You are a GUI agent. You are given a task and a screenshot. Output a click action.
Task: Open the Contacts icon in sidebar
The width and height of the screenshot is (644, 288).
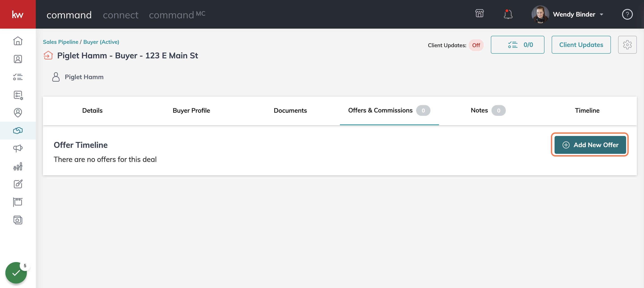click(18, 59)
